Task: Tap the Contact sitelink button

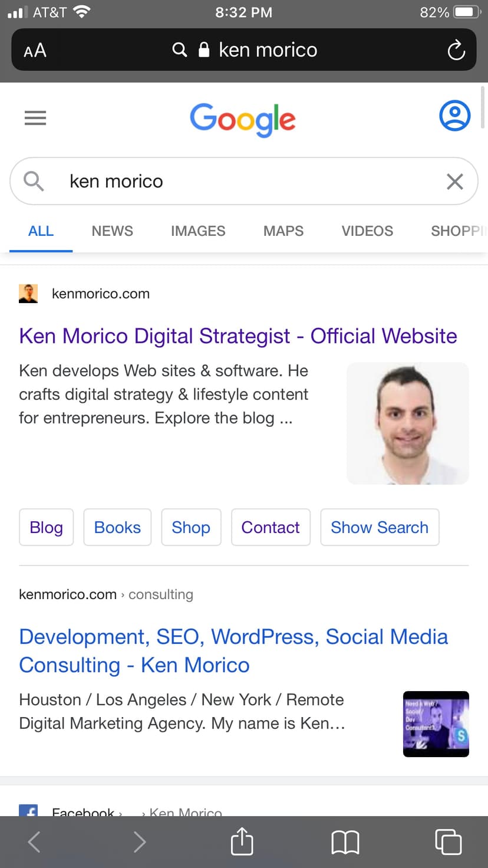Action: 271,527
